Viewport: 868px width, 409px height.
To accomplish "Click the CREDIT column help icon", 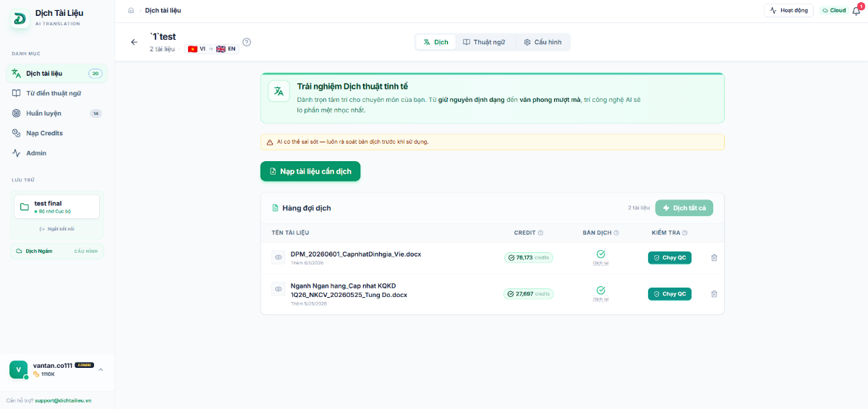I will coord(540,233).
